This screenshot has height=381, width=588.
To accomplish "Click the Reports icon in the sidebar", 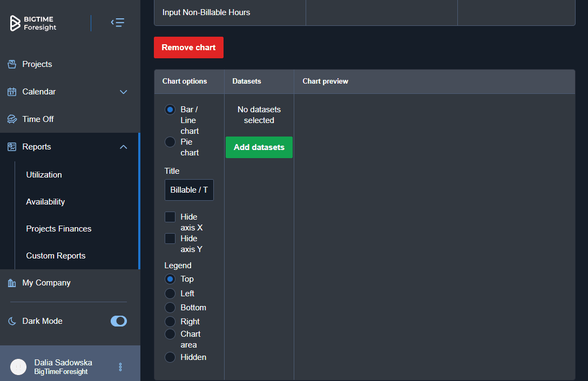I will click(11, 146).
